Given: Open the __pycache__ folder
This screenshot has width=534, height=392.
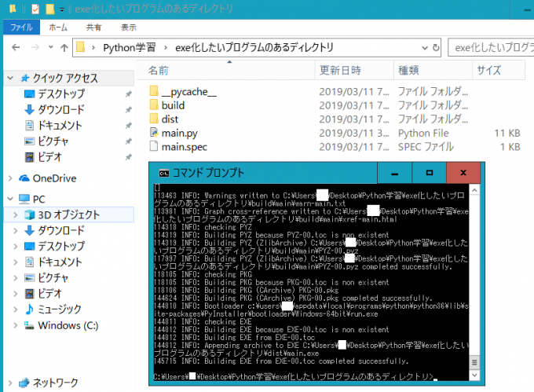Looking at the screenshot, I should click(x=188, y=90).
